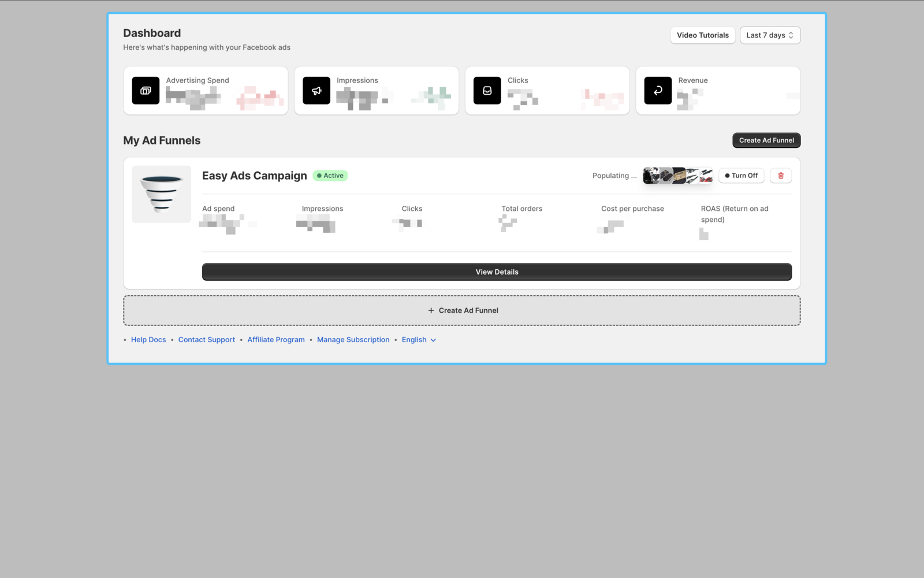Click the megaphone icon on Impressions card

[316, 91]
